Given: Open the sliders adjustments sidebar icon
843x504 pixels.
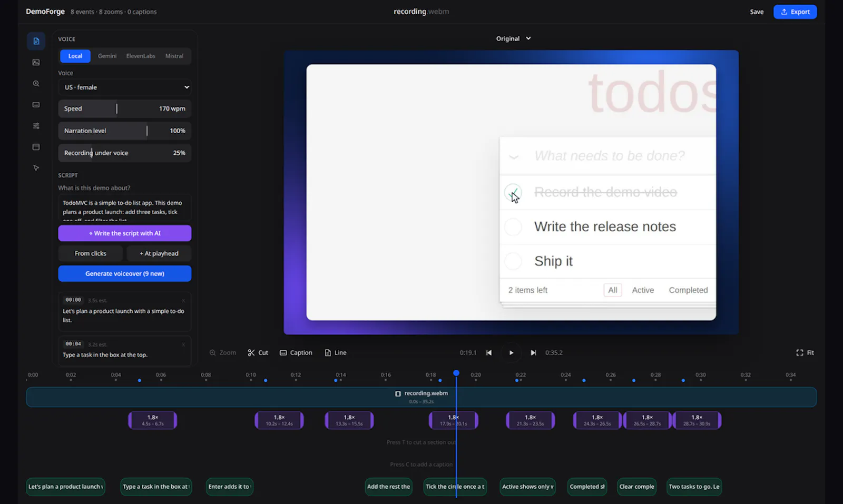Looking at the screenshot, I should pyautogui.click(x=36, y=125).
